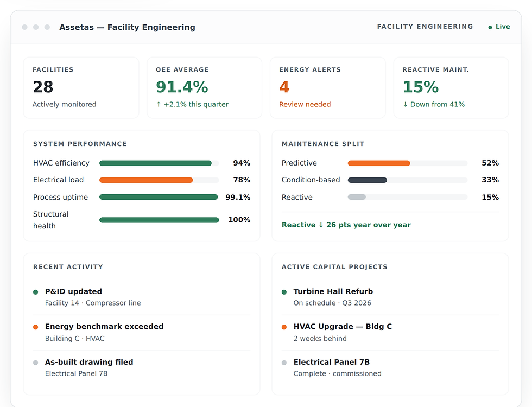Viewport: 532px width, 407px height.
Task: Open the OEE Average 91.4% card
Action: pyautogui.click(x=204, y=87)
